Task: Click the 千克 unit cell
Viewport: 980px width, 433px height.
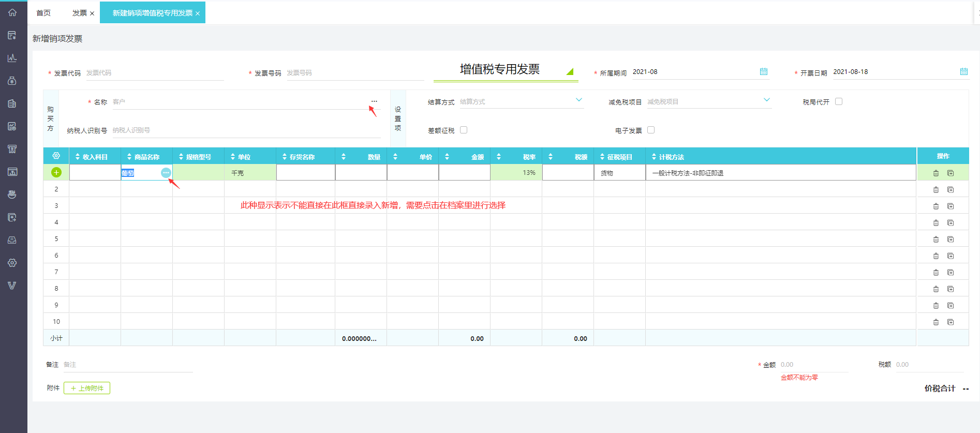Action: pos(250,173)
